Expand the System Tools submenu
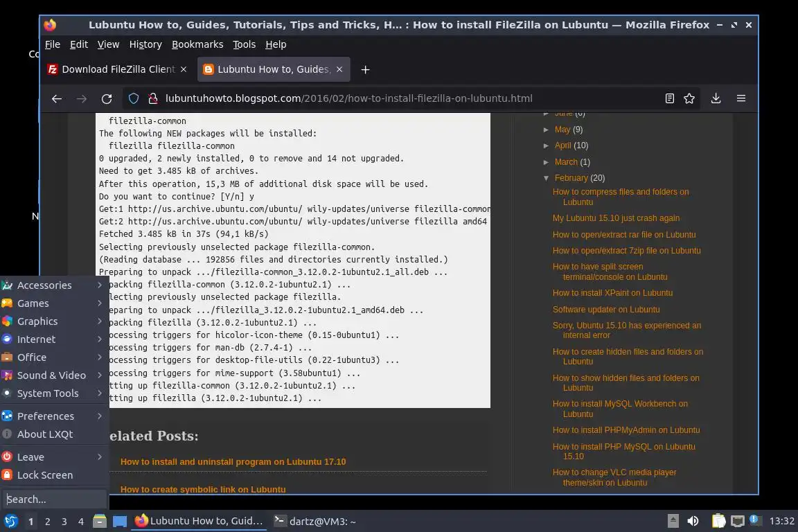The height and width of the screenshot is (532, 798). [x=55, y=393]
